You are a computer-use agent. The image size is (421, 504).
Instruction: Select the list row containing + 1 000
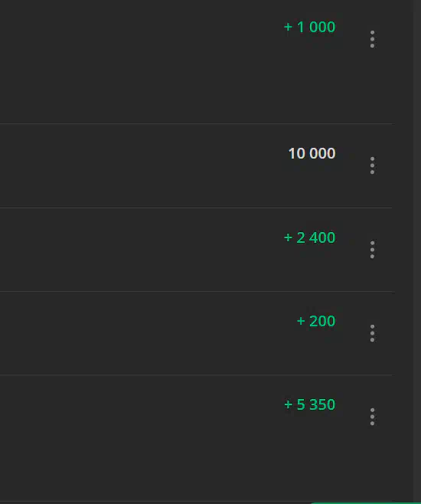(197, 62)
